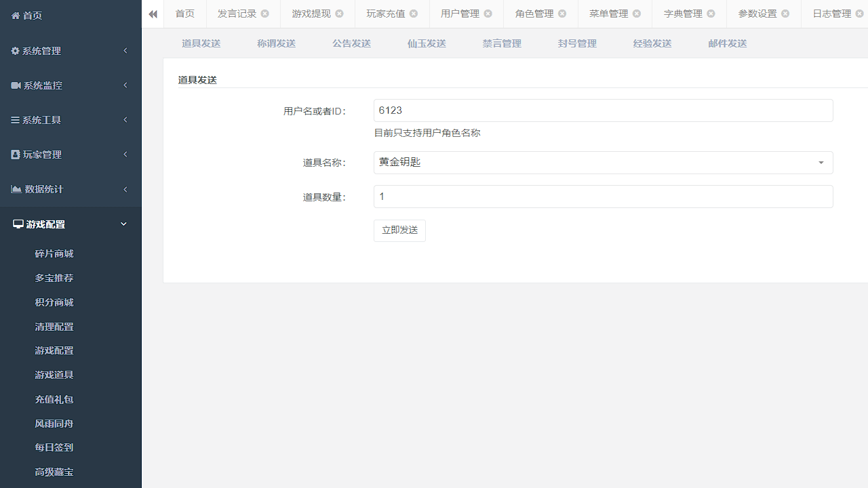Open the 道具名称 item dropdown
Image resolution: width=868 pixels, height=488 pixels.
coord(821,163)
